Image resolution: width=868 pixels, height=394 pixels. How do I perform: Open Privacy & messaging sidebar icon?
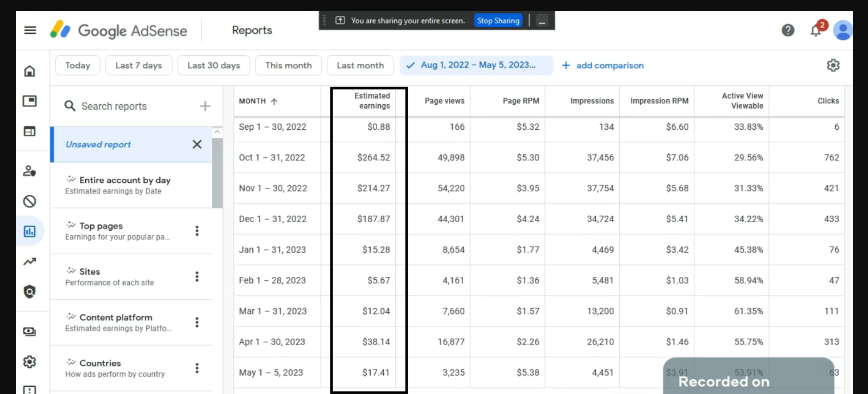click(29, 171)
